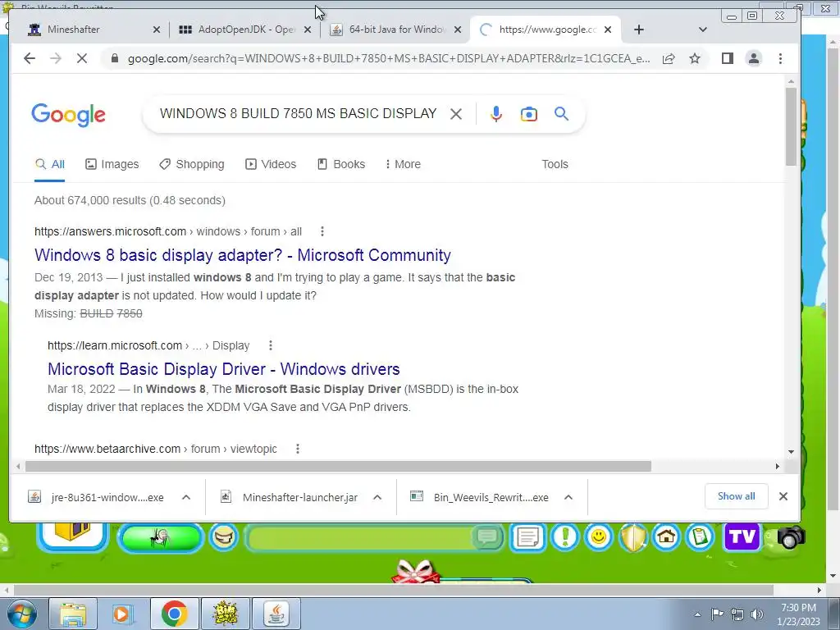Go back to the previous page
Viewport: 840px width, 630px height.
point(30,58)
